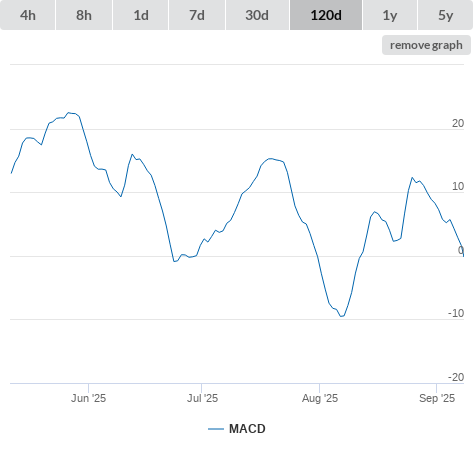Open the 1y time range
Screen dimensions: 474x455
click(x=390, y=15)
